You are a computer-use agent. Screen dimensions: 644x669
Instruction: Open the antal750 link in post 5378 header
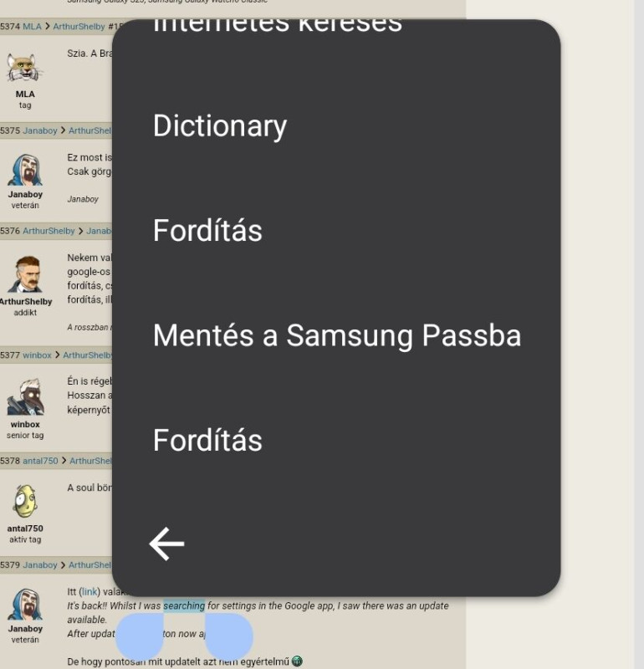tap(40, 461)
